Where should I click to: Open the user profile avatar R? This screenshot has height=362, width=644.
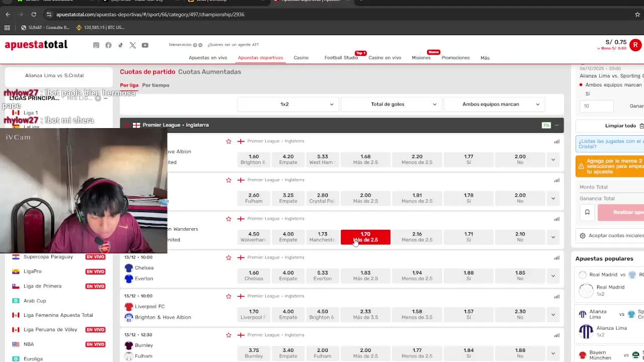pos(635,45)
